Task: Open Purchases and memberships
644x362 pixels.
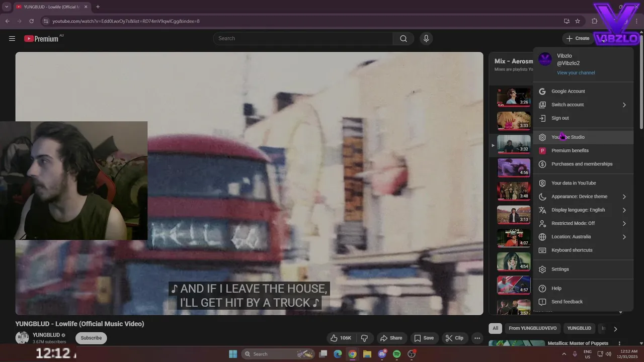Action: [x=583, y=164]
